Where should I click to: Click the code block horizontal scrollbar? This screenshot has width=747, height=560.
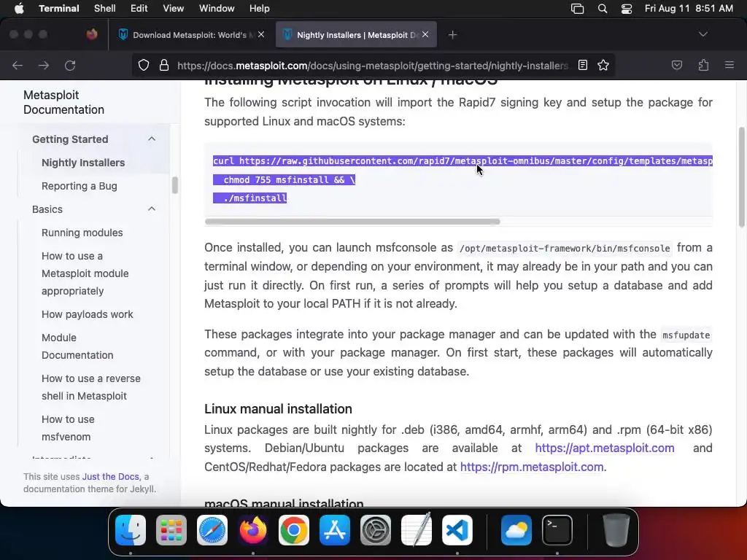click(x=352, y=222)
